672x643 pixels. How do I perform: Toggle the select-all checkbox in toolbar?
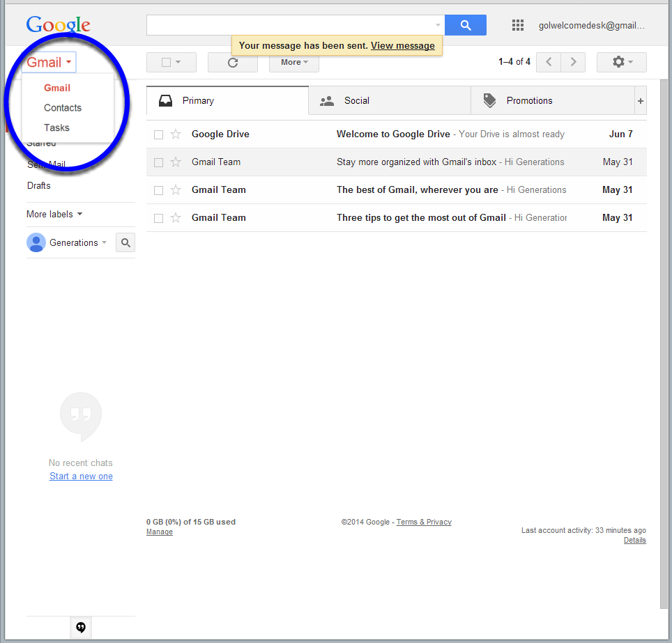[167, 63]
